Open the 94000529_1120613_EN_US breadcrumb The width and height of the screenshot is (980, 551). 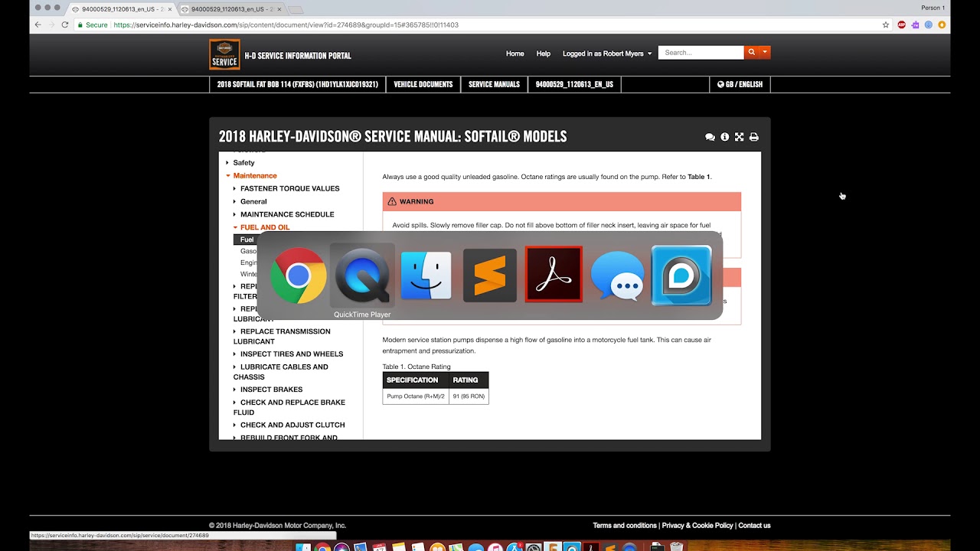(x=574, y=84)
